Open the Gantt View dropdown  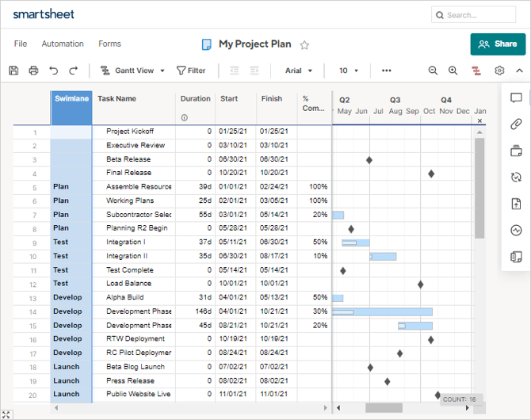click(132, 71)
